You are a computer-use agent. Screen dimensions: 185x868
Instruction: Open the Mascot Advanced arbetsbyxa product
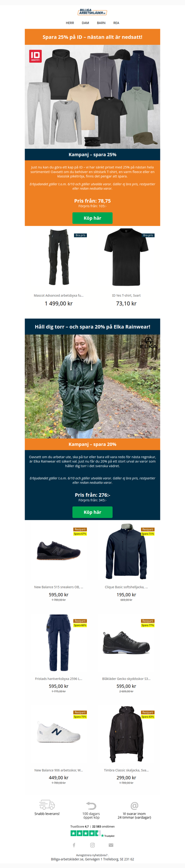[59, 295]
